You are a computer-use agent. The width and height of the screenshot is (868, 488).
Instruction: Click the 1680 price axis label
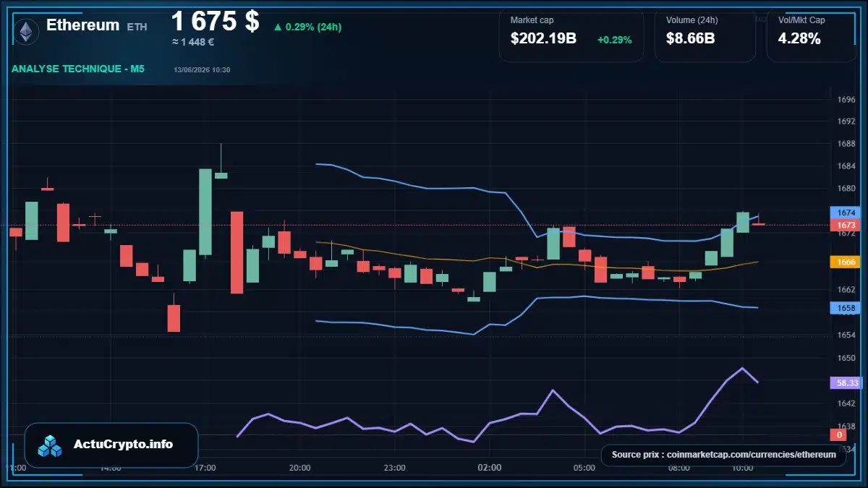846,189
